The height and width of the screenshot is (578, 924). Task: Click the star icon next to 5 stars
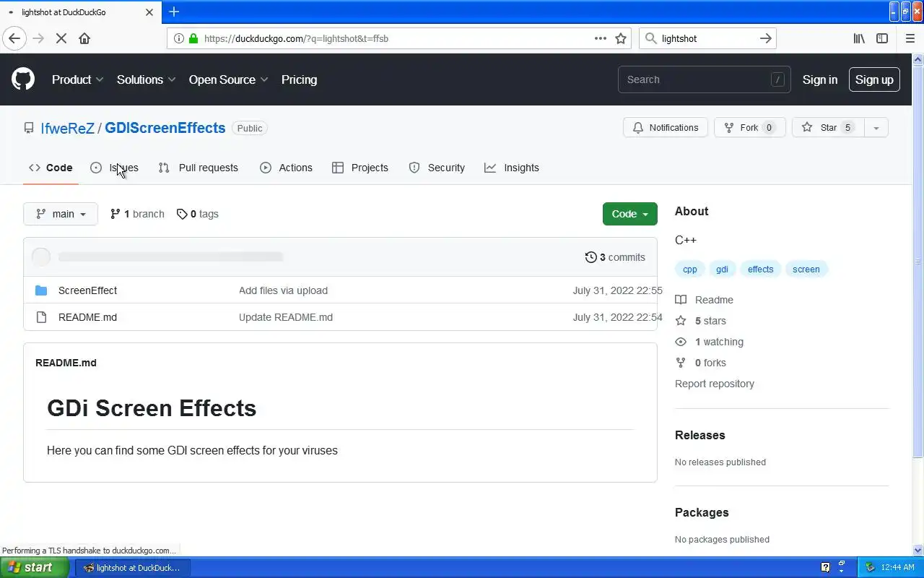pyautogui.click(x=681, y=321)
